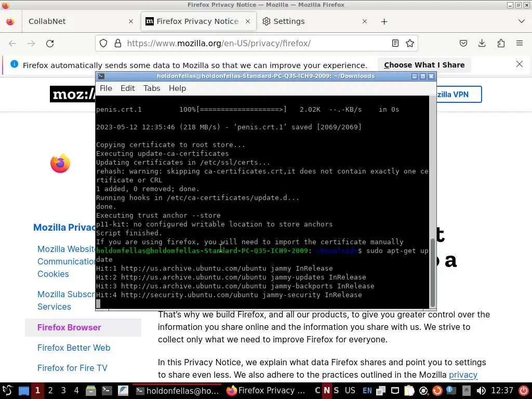This screenshot has width=532, height=399.
Task: Open the Firefox Downloads panel icon
Action: (482, 43)
